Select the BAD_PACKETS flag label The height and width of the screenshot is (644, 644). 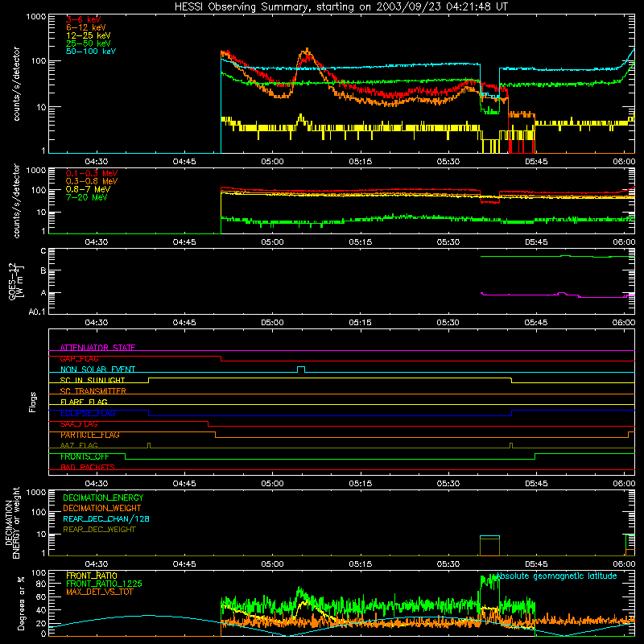88,467
